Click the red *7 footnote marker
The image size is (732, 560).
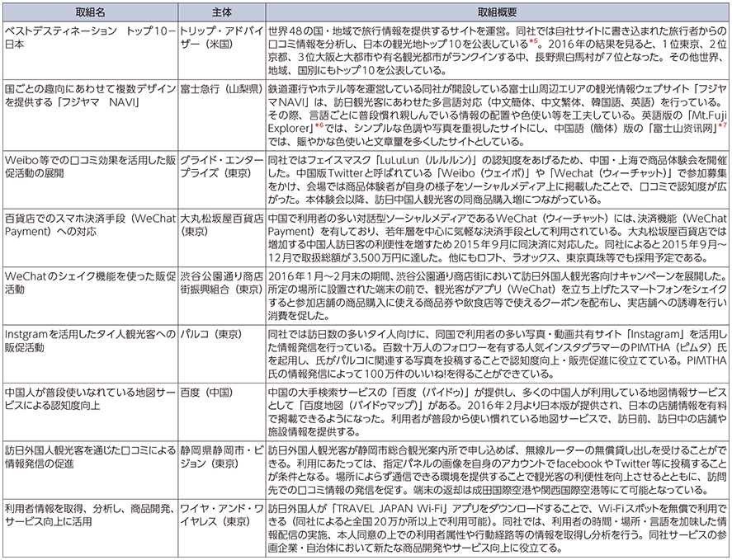722,125
